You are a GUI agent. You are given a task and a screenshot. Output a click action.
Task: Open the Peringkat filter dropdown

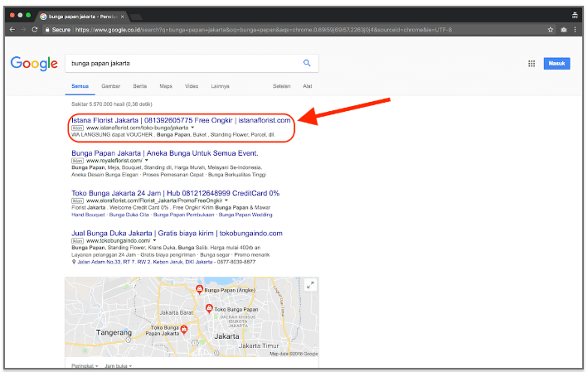[x=84, y=365]
